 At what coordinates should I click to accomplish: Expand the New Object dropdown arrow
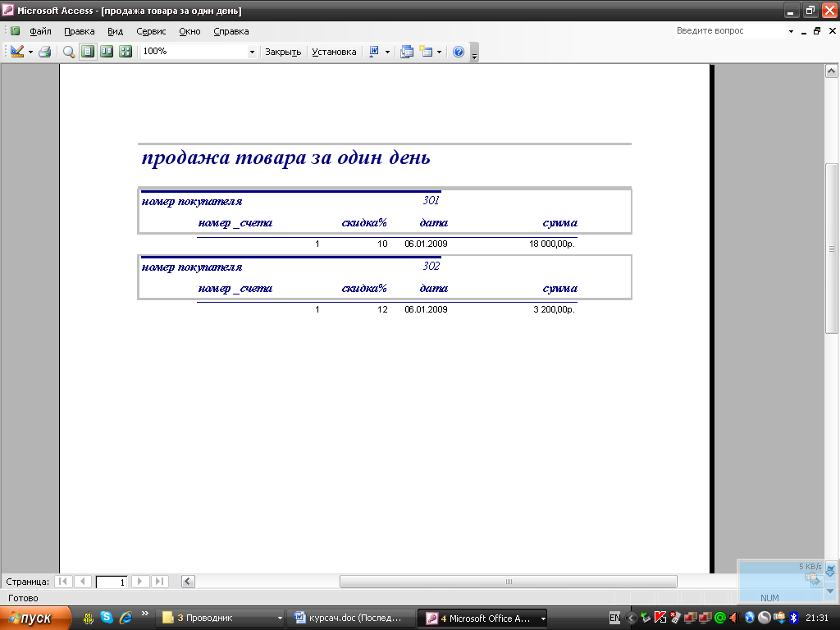point(440,52)
